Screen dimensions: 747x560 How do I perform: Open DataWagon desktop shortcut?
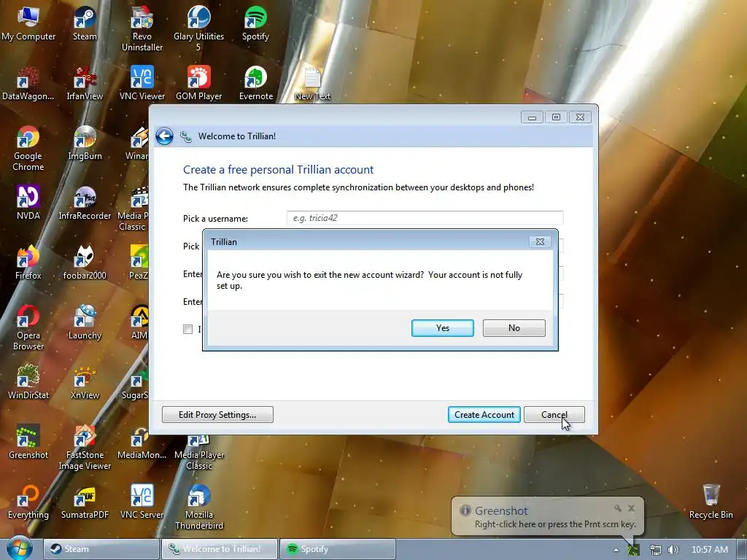(28, 84)
